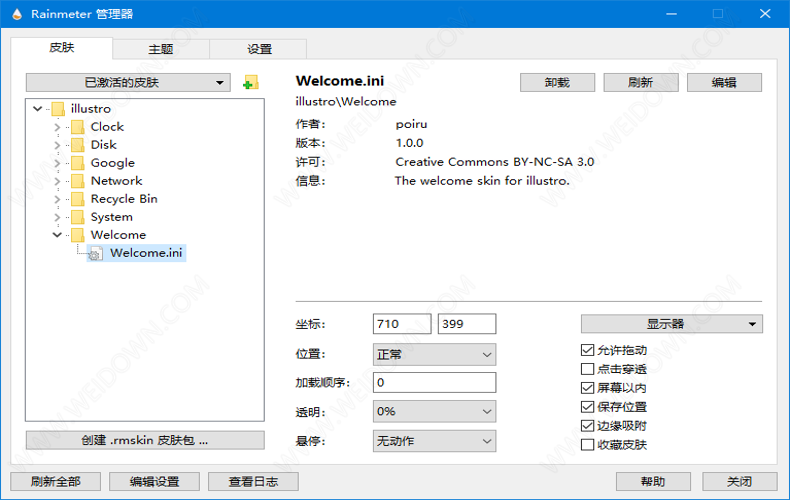Expand the Recycle Bin tree node

(x=57, y=199)
